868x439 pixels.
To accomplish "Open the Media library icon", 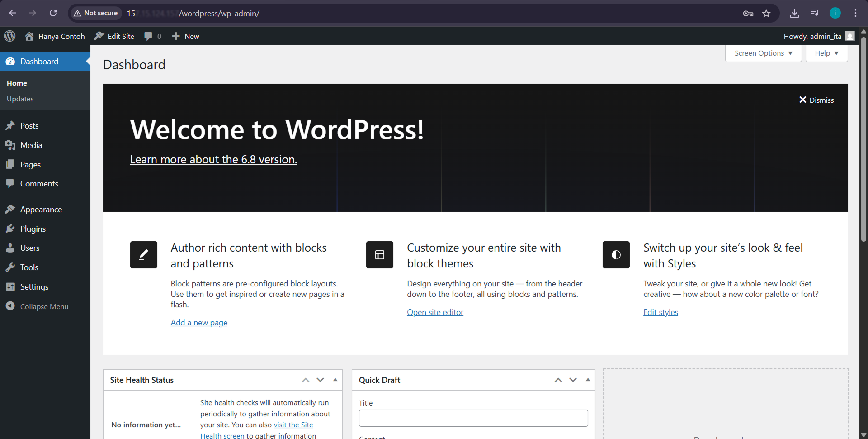I will pyautogui.click(x=10, y=145).
